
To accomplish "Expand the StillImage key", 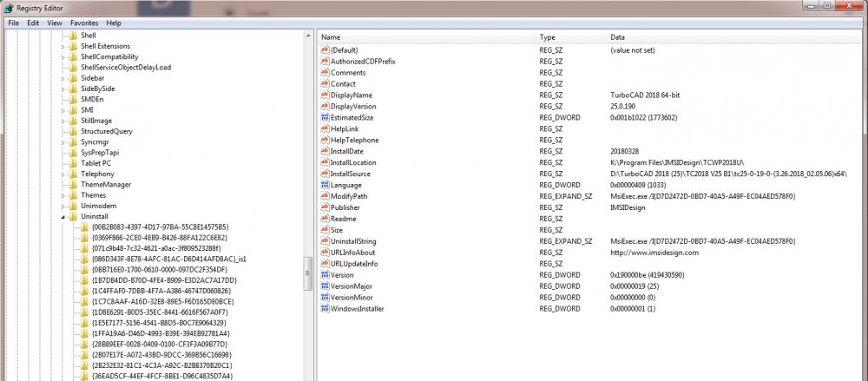I will [62, 121].
